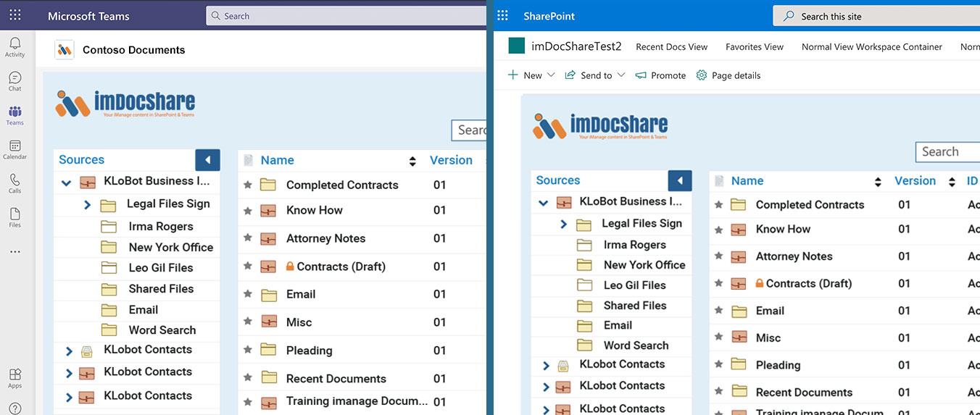Open Training imanage Docum... in Teams list

tap(357, 401)
